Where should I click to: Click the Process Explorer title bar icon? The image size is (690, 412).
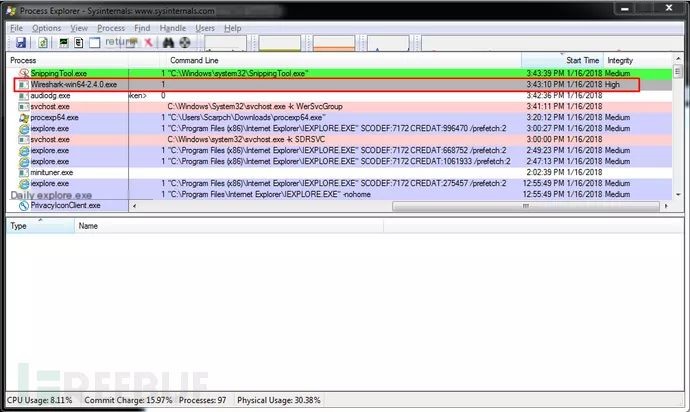tap(11, 11)
